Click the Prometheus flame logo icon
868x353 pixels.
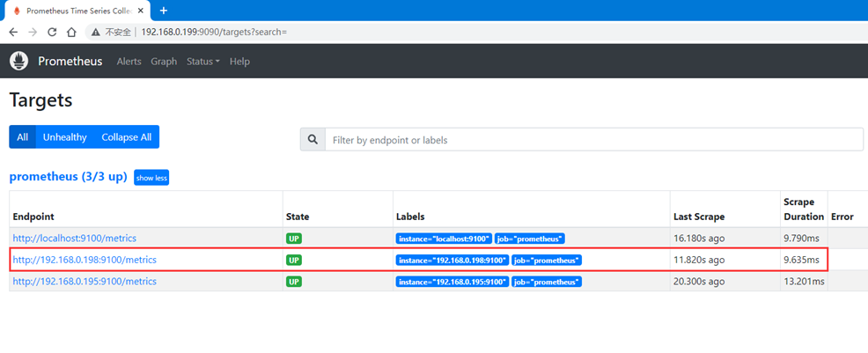[x=19, y=61]
